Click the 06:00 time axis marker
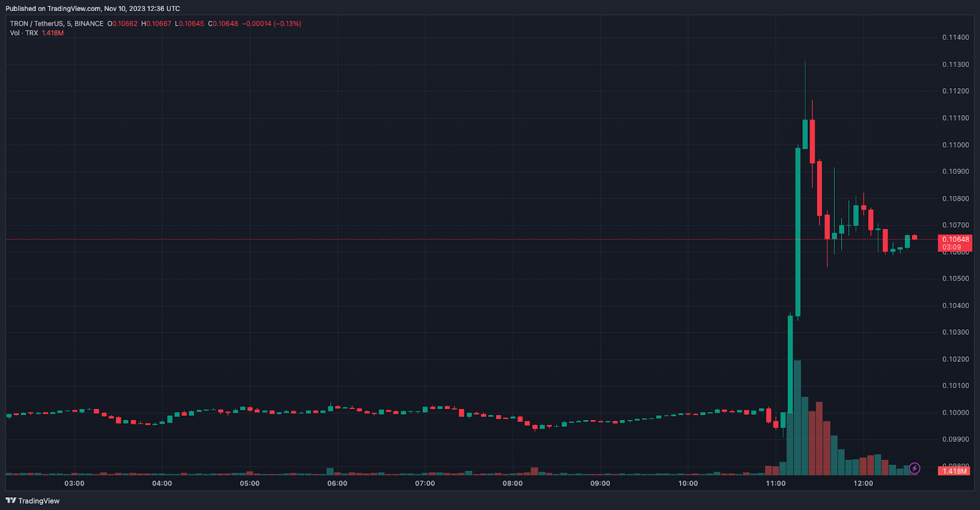Image resolution: width=980 pixels, height=510 pixels. (337, 484)
